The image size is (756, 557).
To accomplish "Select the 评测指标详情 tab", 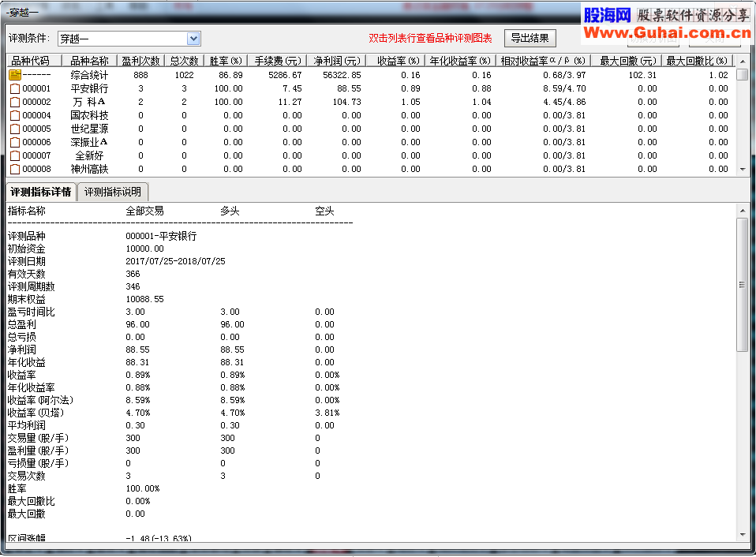I will tap(41, 192).
